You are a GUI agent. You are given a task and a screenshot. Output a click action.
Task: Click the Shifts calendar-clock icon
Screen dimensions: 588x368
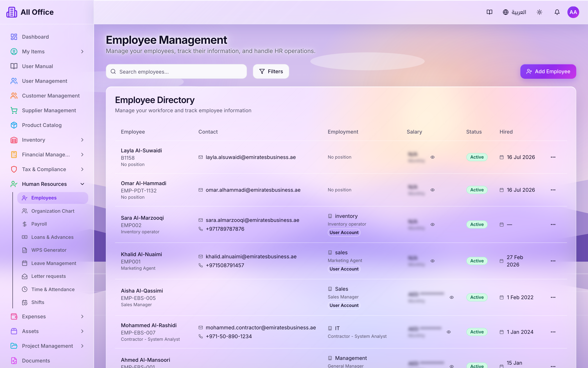(25, 302)
